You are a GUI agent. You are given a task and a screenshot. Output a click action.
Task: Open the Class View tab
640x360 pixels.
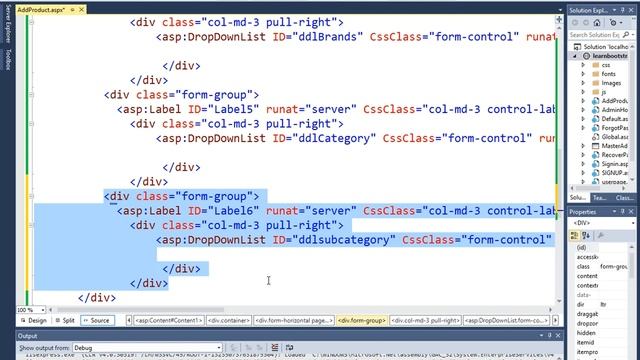click(x=624, y=198)
